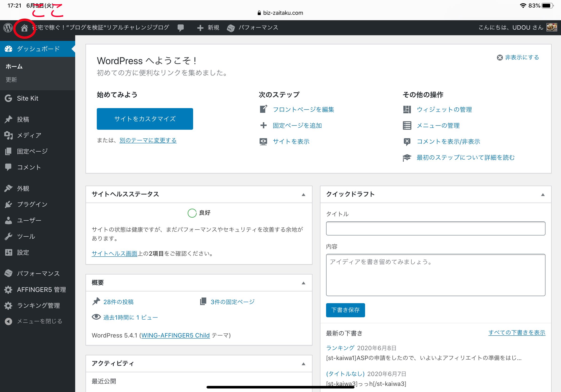This screenshot has width=561, height=392.
Task: Open the WING-AFFINGER5 Child theme link
Action: [175, 335]
